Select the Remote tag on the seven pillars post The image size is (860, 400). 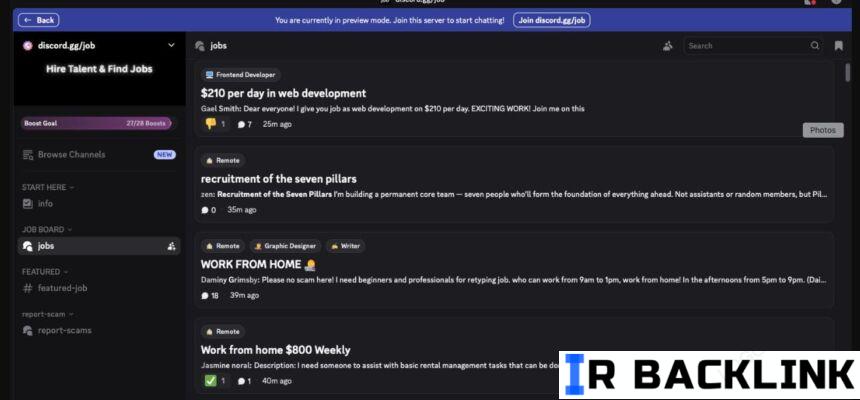coord(223,160)
